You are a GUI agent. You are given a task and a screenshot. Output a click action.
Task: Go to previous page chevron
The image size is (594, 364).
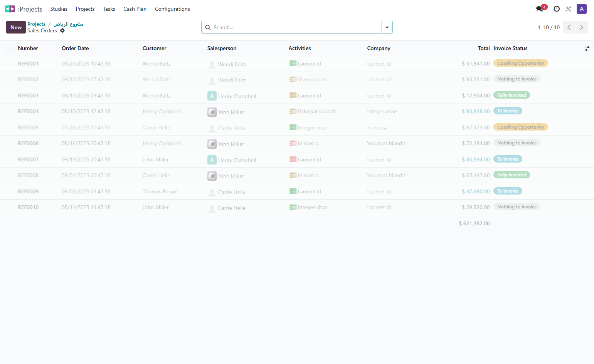click(x=569, y=27)
